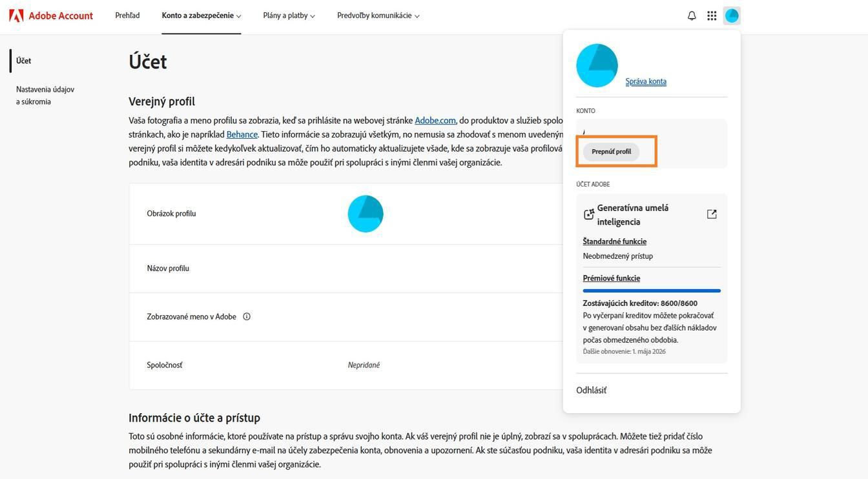This screenshot has height=479, width=868.
Task: Open Nastavenia údajov a súkromia sidebar item
Action: click(45, 96)
